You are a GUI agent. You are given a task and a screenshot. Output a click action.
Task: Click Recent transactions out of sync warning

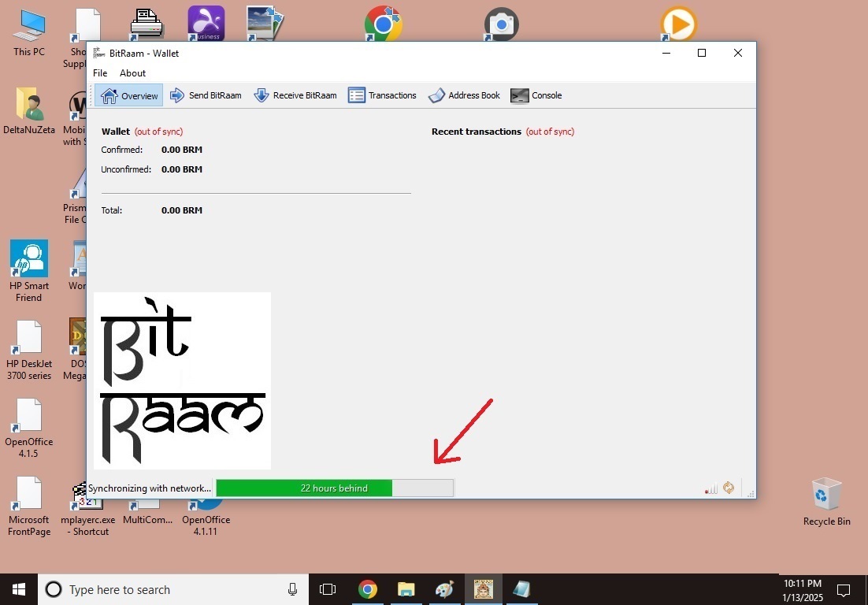[550, 132]
